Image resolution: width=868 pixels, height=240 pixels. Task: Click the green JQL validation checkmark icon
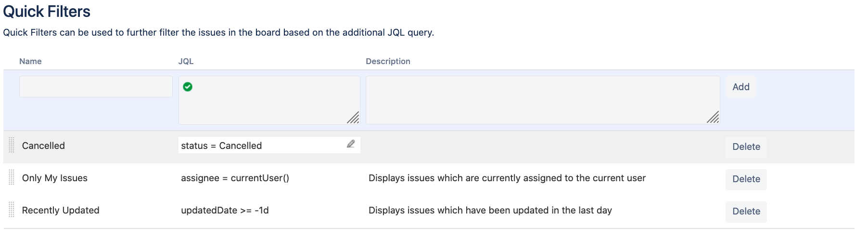click(188, 87)
